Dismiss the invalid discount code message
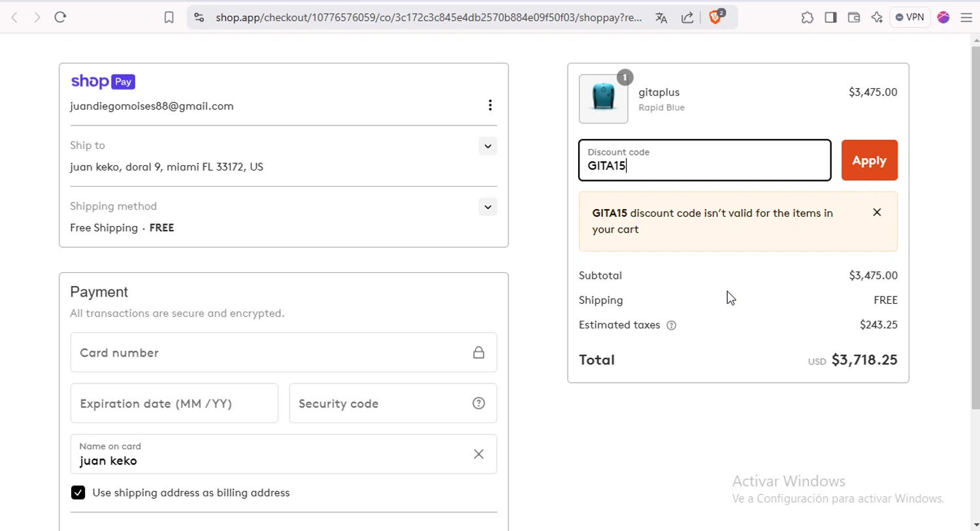 click(877, 212)
